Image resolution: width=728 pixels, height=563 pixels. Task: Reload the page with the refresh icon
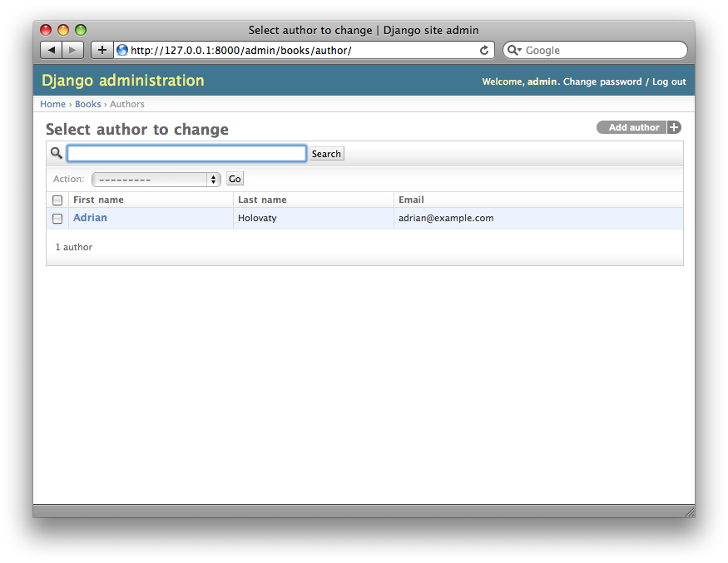click(484, 50)
